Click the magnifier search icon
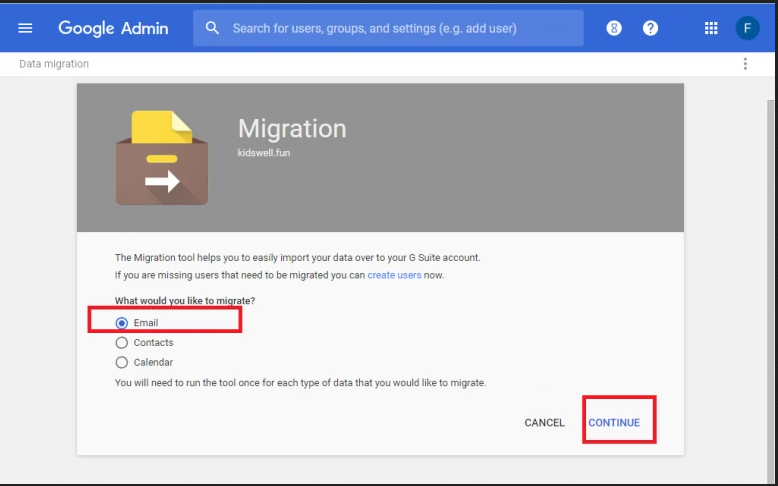 click(x=212, y=28)
